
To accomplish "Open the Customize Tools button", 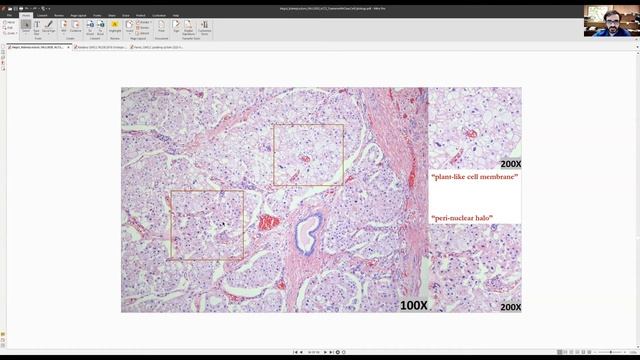I will [x=204, y=27].
